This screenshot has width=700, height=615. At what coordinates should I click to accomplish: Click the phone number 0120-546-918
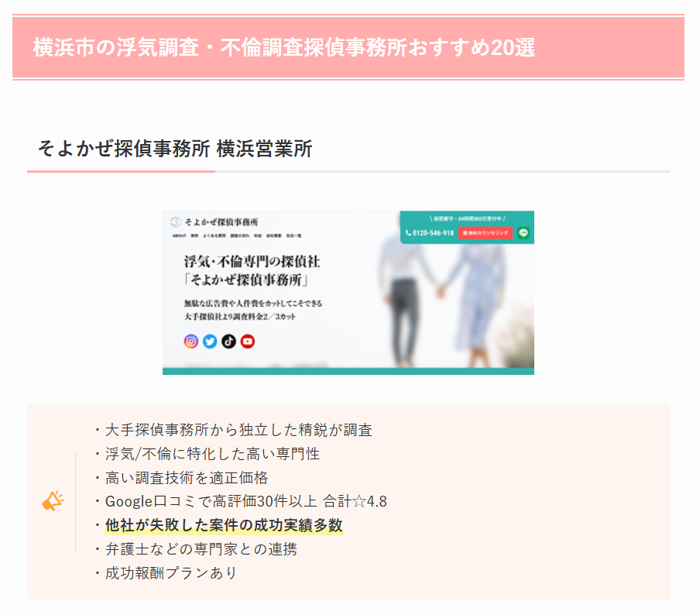tap(430, 232)
